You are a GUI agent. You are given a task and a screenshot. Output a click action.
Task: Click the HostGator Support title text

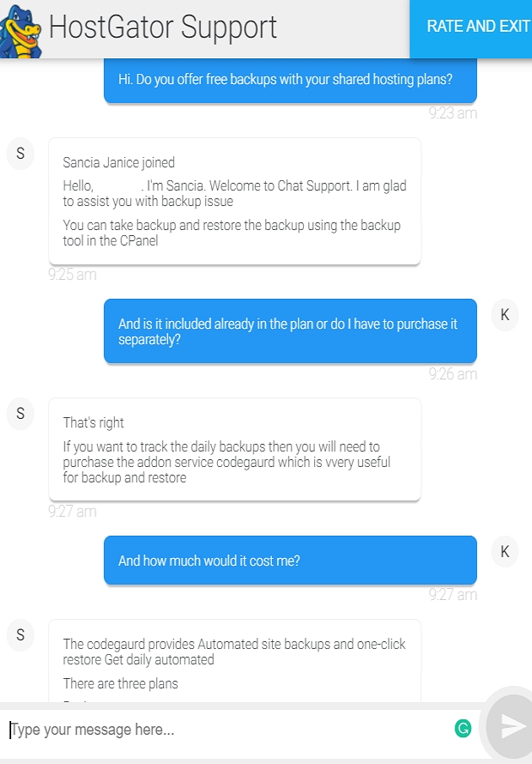pyautogui.click(x=163, y=27)
